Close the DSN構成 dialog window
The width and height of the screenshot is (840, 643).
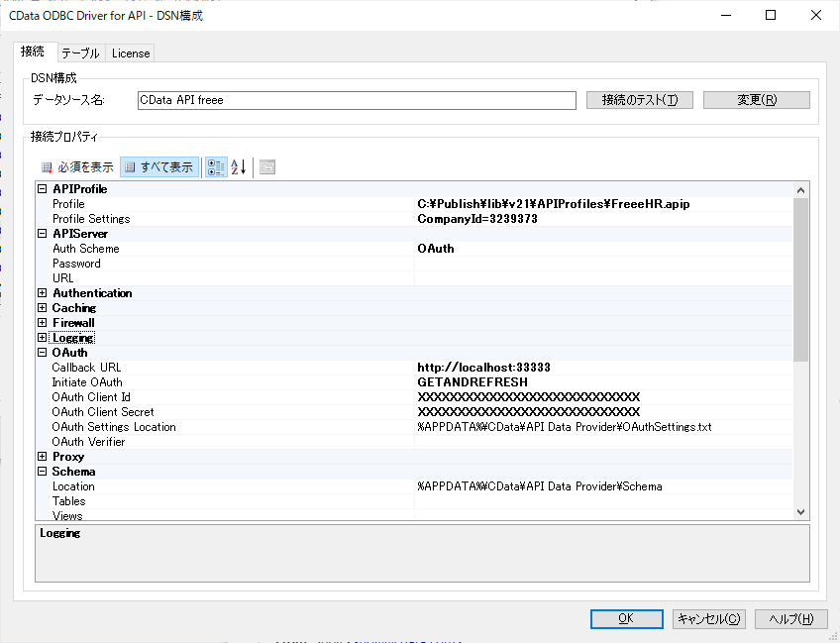click(x=816, y=15)
